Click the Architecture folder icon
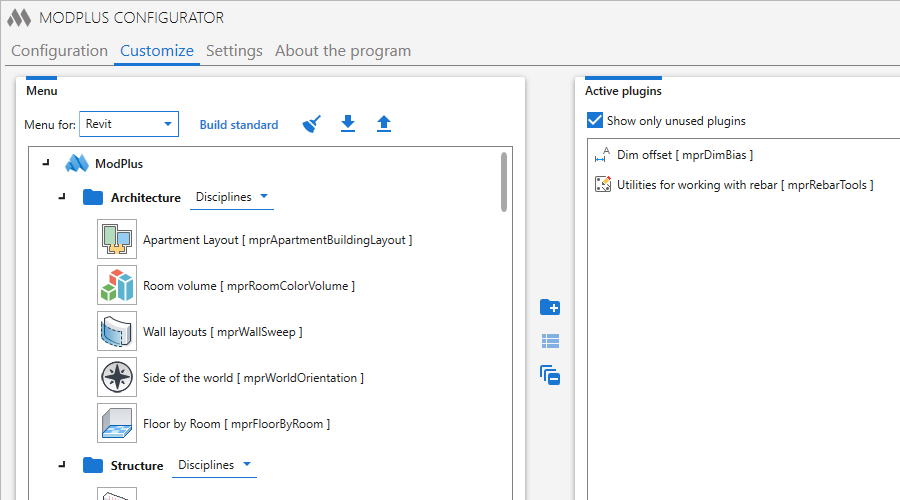Viewport: 900px width, 500px height. point(92,197)
